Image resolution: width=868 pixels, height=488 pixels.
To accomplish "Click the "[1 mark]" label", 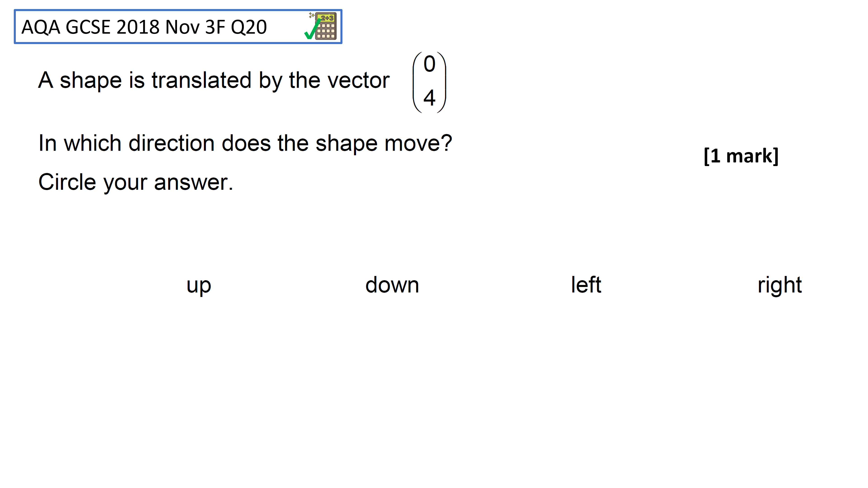I will click(x=741, y=156).
